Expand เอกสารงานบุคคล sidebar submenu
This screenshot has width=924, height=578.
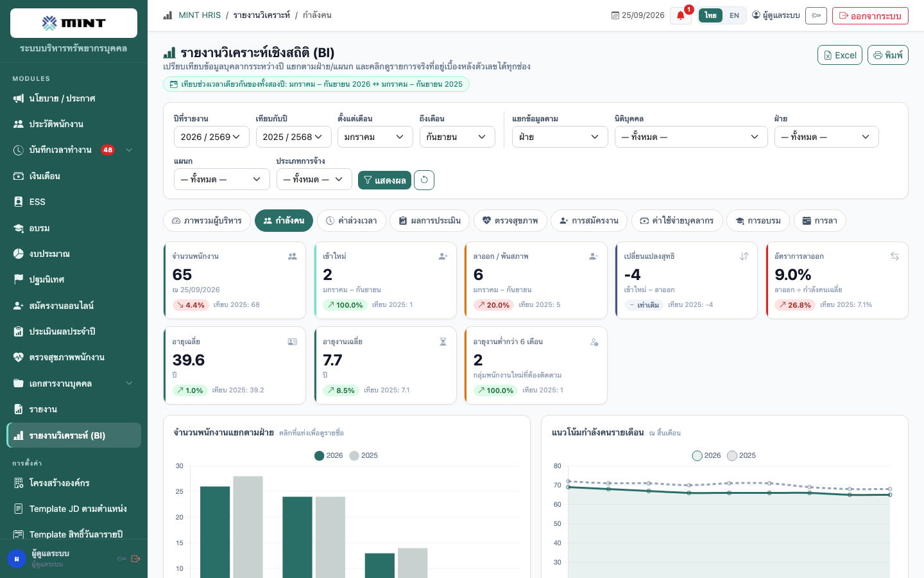pyautogui.click(x=74, y=383)
